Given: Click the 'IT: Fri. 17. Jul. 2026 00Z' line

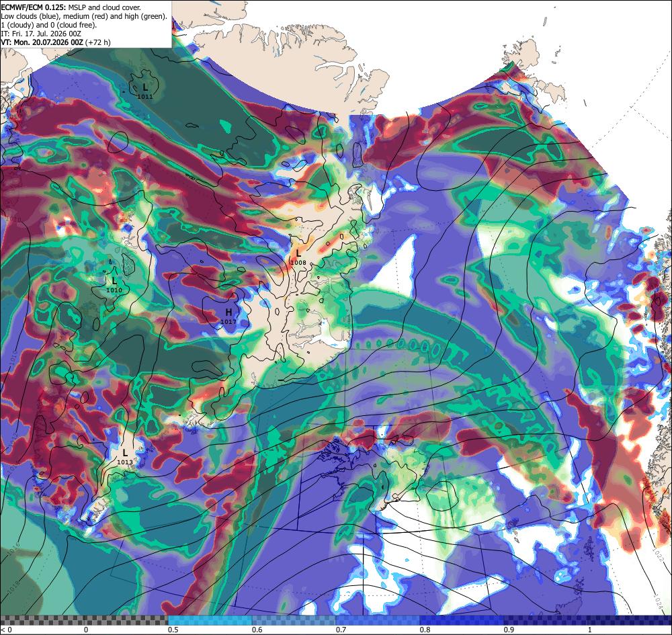Looking at the screenshot, I should tap(41, 34).
